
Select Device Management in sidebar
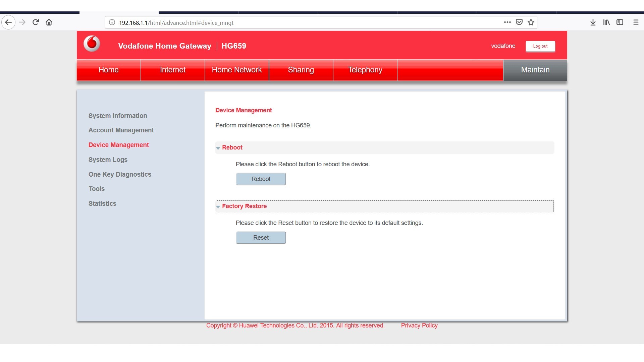119,145
